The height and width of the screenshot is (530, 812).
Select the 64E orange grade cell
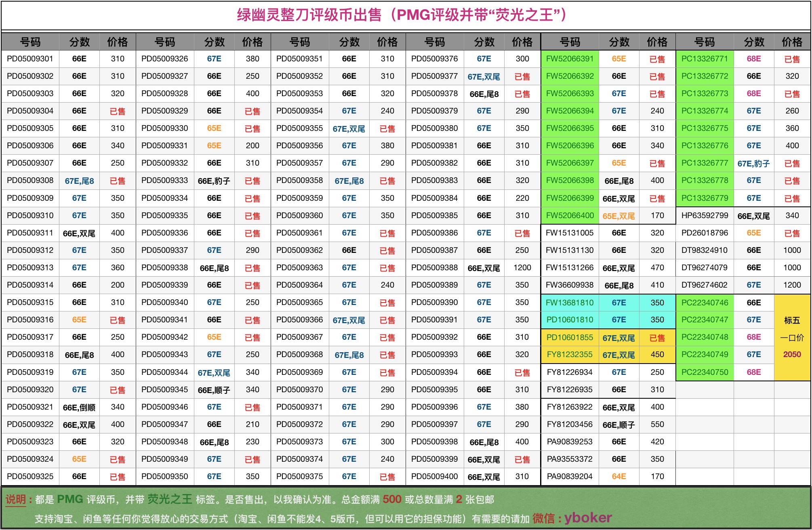click(618, 477)
